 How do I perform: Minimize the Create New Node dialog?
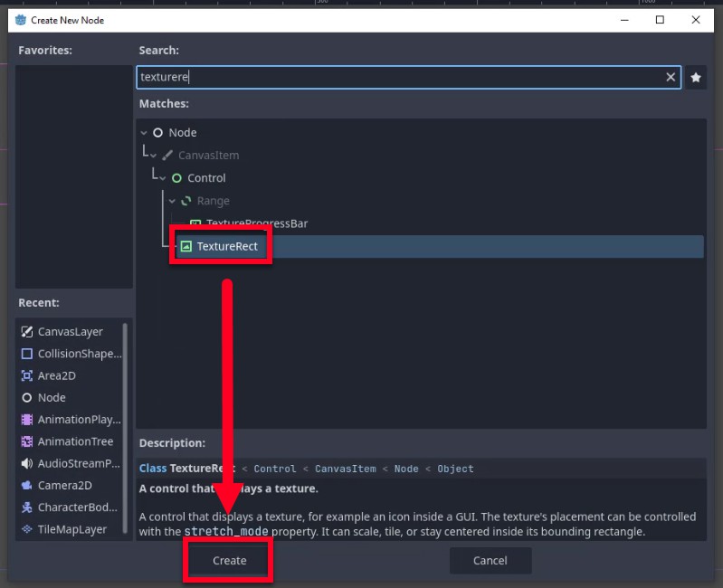[x=624, y=20]
